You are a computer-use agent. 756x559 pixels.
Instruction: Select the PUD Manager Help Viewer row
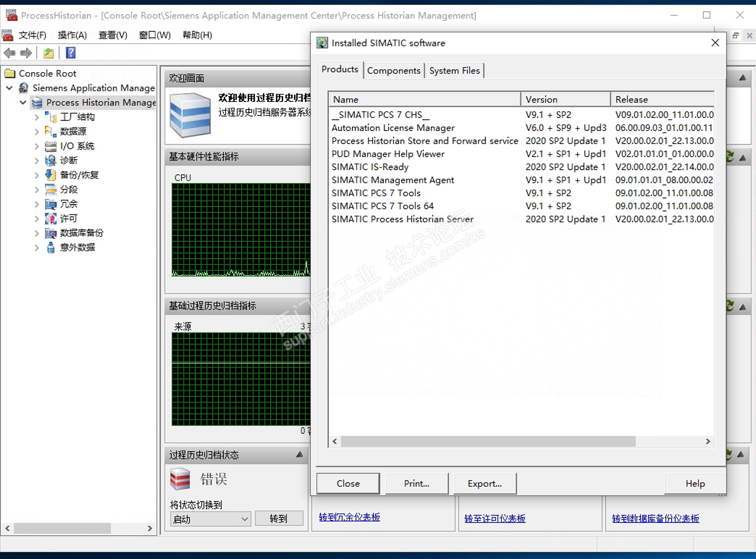(521, 154)
